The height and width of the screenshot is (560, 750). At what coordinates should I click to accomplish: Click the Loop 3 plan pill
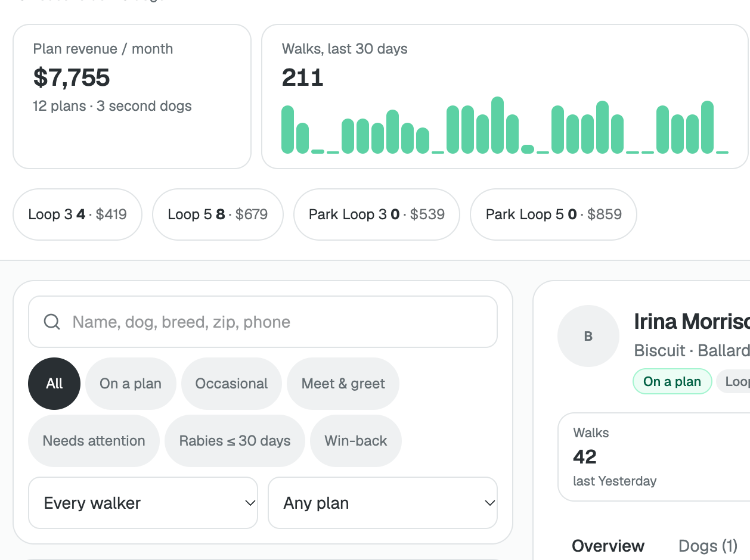point(78,214)
